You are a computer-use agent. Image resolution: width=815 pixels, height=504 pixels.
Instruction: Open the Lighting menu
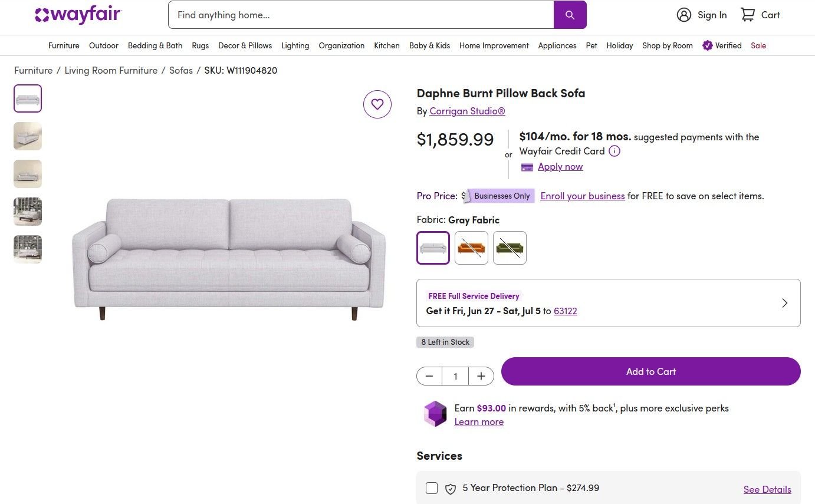point(295,45)
